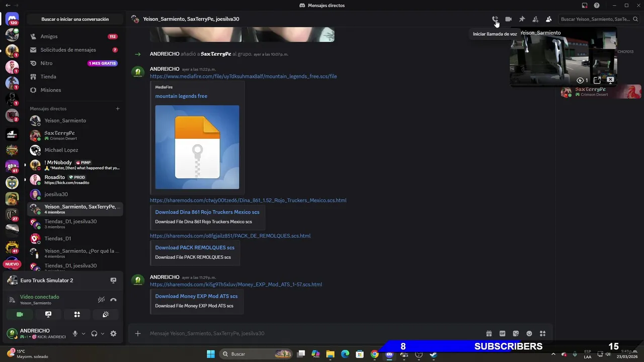Select SaxTerryPe in member list

(601, 92)
